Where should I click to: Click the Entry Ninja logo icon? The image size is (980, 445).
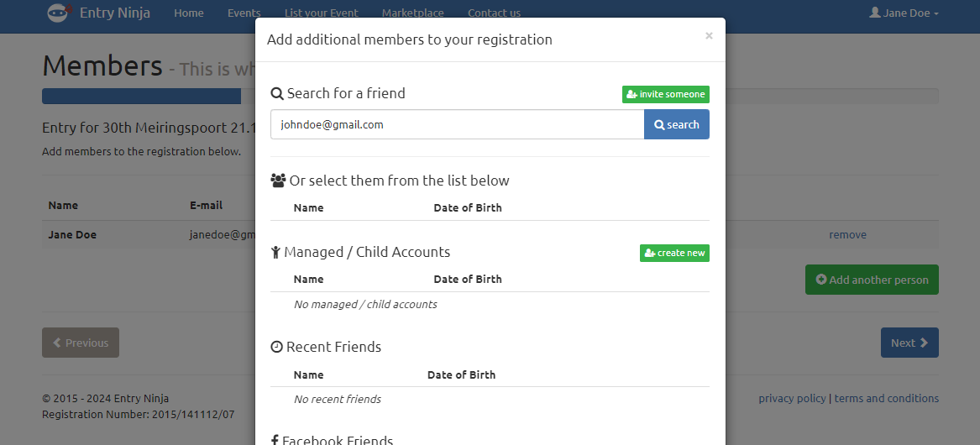click(x=59, y=13)
